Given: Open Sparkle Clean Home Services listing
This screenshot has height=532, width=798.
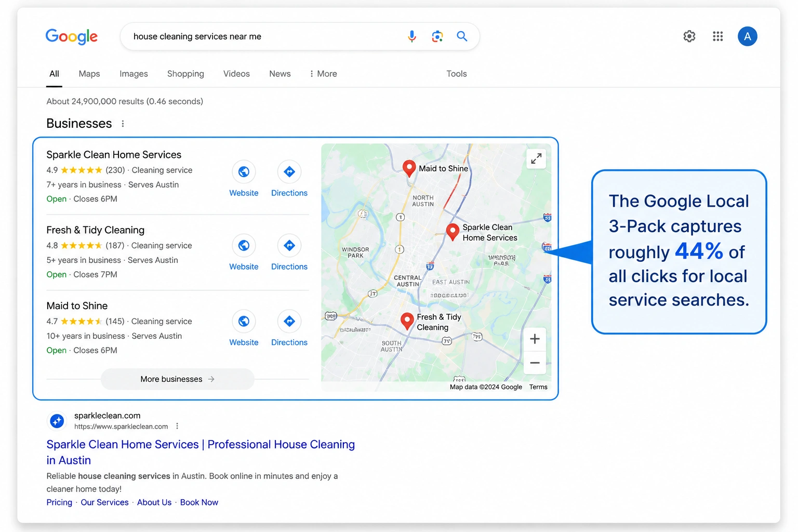Looking at the screenshot, I should click(114, 155).
